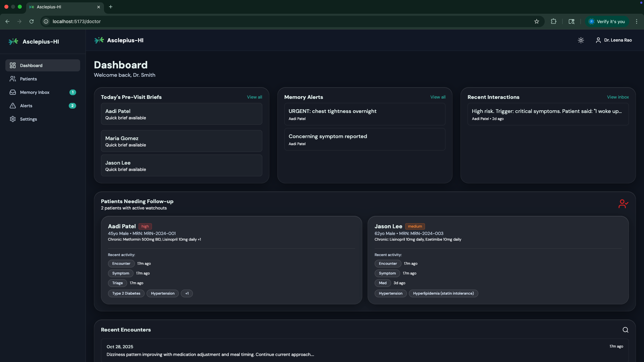This screenshot has height=362, width=644.
Task: Click the red patient follow-up icon
Action: [623, 204]
